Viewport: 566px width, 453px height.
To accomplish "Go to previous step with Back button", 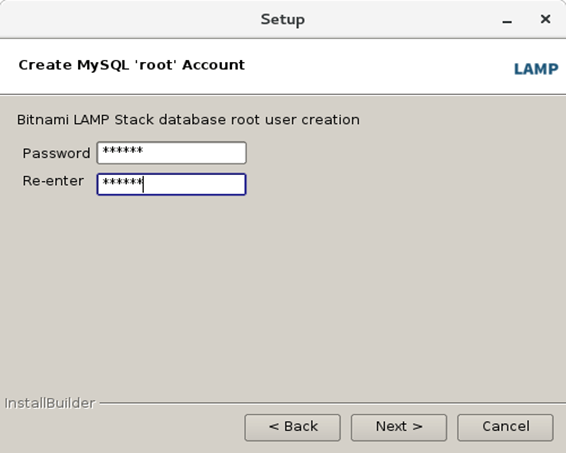I will tap(292, 427).
